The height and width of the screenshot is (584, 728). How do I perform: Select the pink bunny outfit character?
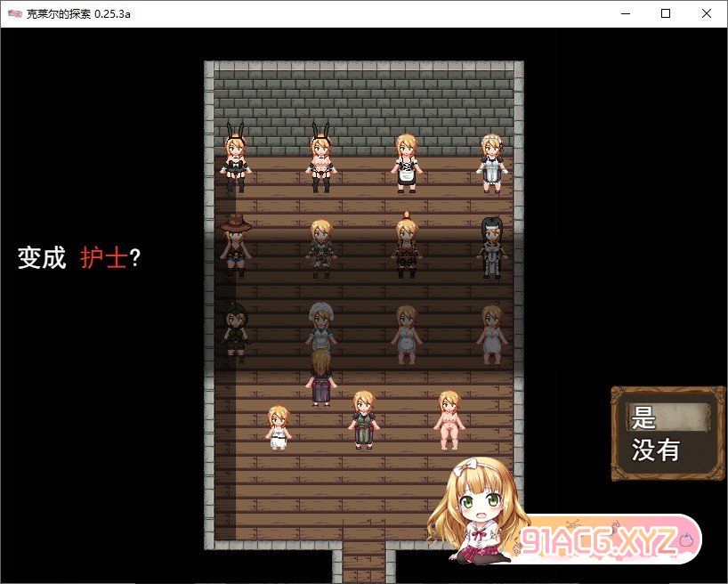[320, 160]
